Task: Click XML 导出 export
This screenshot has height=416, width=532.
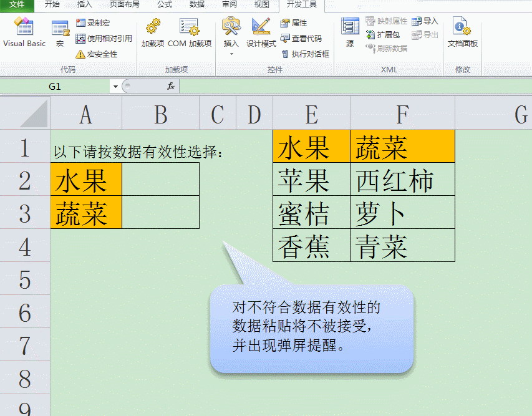Action: coord(425,34)
